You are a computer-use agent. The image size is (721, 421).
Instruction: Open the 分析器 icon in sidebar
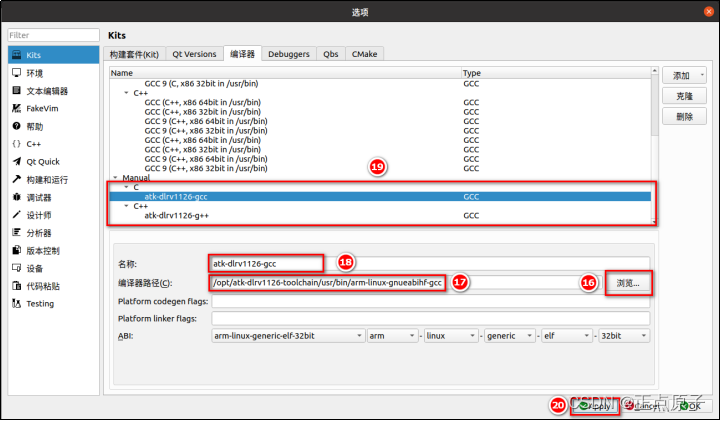[x=17, y=233]
